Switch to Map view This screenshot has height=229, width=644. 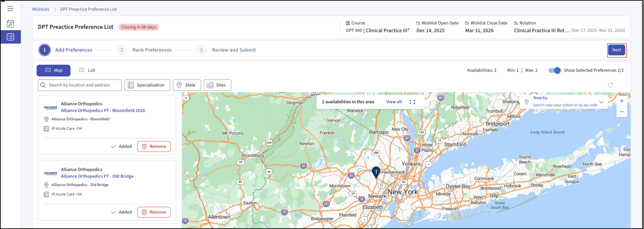(54, 70)
